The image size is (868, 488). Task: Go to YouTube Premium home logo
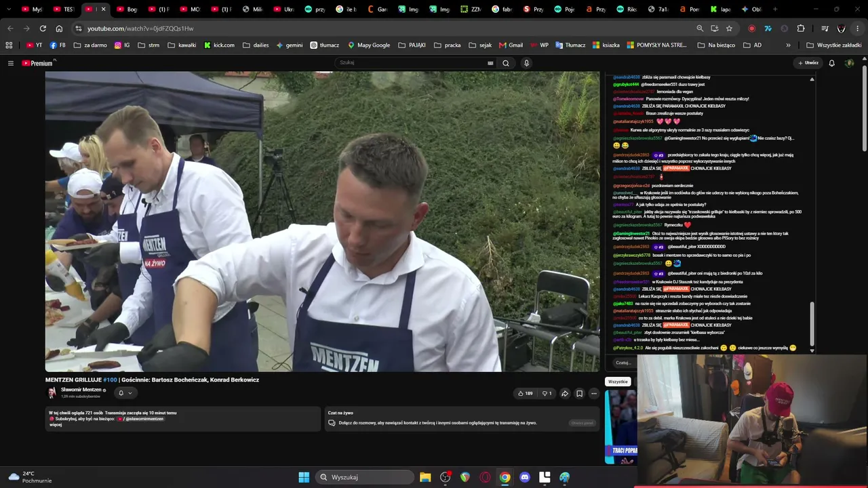pyautogui.click(x=37, y=63)
